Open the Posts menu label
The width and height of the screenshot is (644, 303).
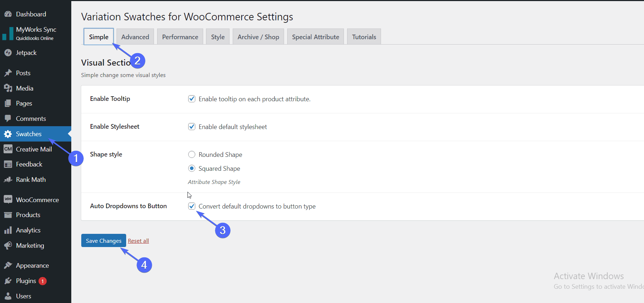(23, 73)
